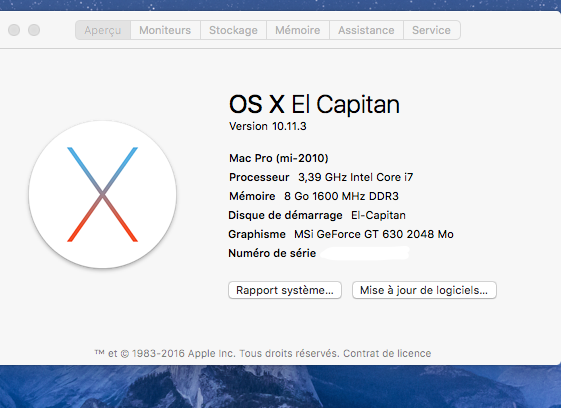
Task: Click the Processeur label
Action: click(x=259, y=177)
